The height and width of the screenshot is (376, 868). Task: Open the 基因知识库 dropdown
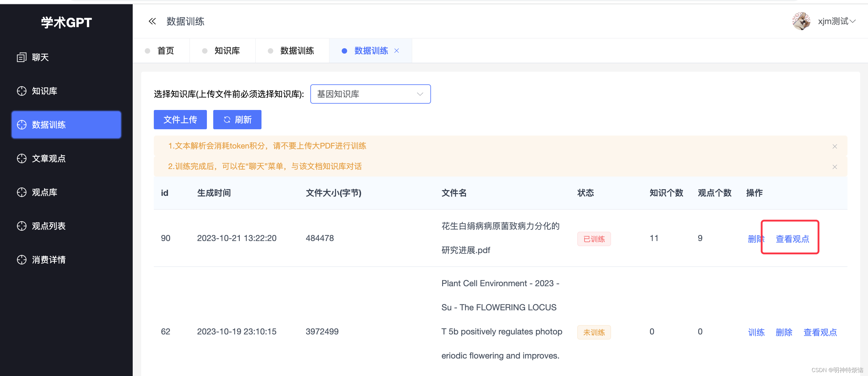pos(370,94)
